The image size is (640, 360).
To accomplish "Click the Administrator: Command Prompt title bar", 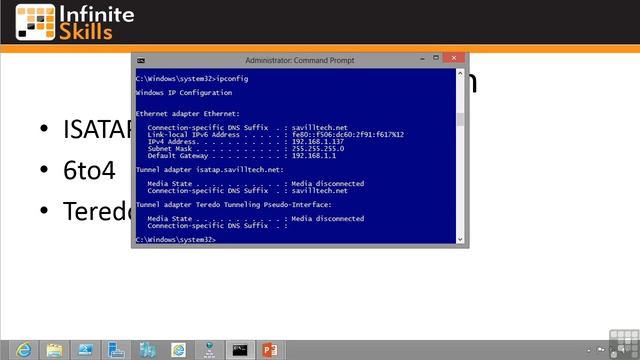I will (x=300, y=60).
